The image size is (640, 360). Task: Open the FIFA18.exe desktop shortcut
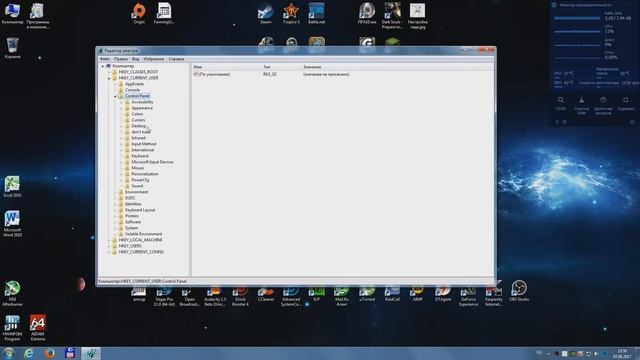367,13
